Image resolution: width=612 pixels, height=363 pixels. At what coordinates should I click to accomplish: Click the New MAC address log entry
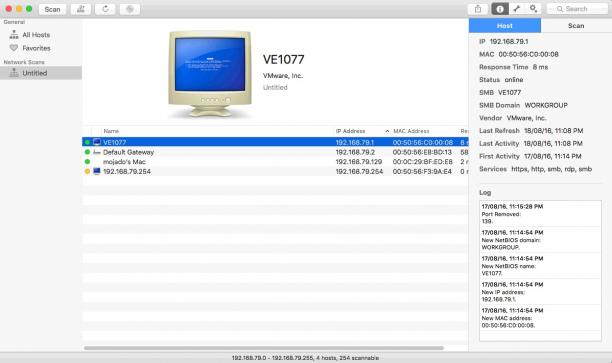[540, 318]
